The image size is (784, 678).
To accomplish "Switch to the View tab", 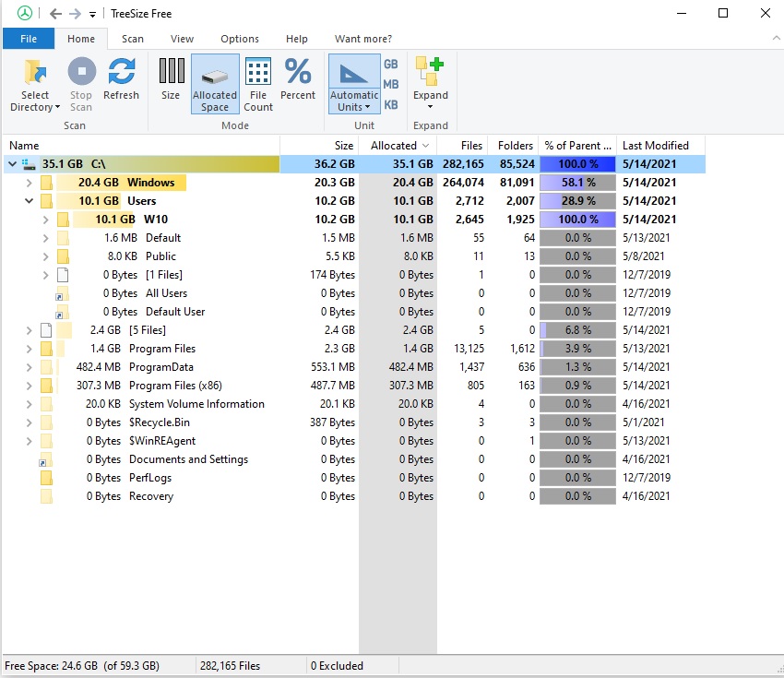I will click(x=182, y=39).
